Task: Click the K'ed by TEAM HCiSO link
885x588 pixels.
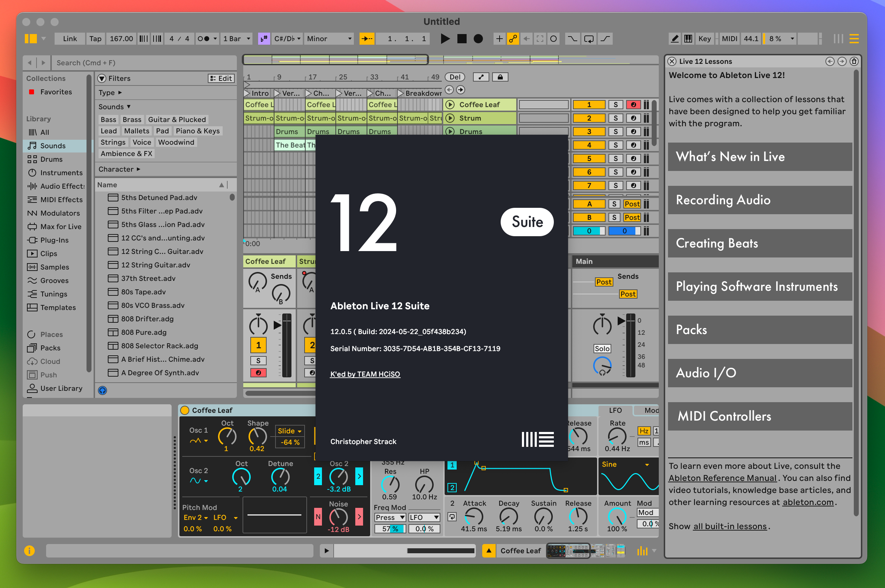Action: point(365,374)
